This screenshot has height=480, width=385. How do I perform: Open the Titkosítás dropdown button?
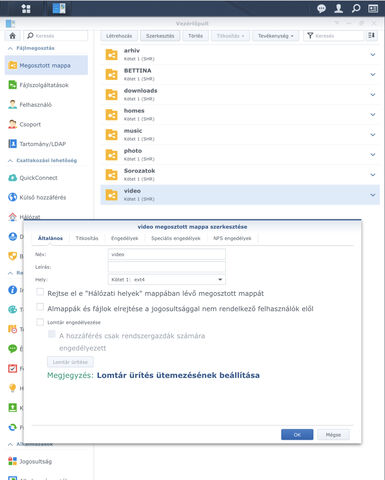(230, 36)
